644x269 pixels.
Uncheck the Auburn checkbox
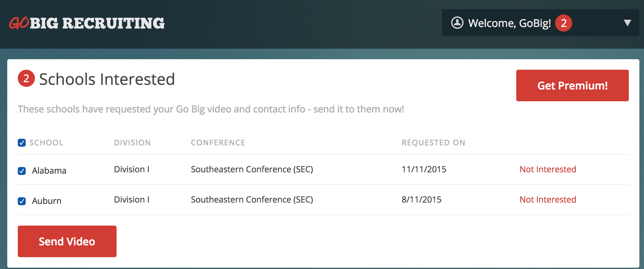[22, 201]
